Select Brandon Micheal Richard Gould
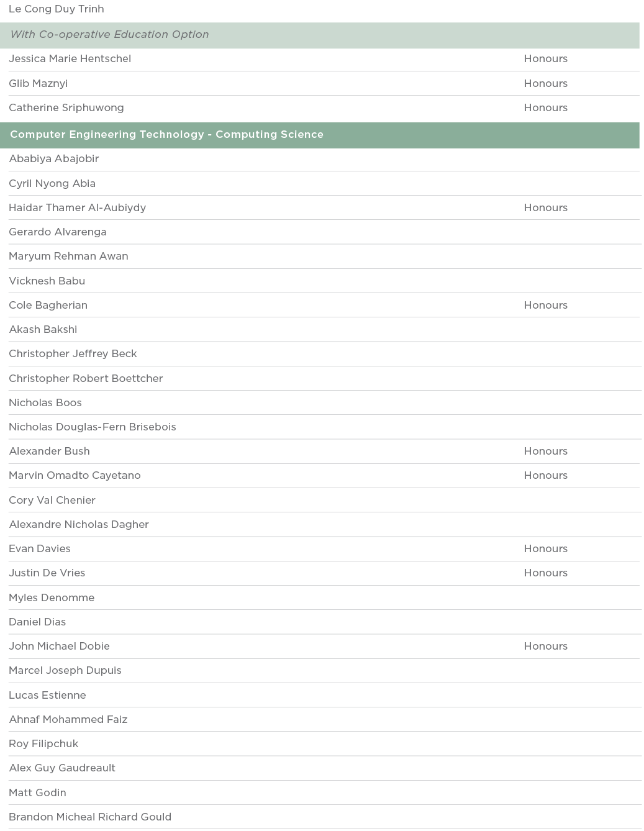The height and width of the screenshot is (831, 644). pyautogui.click(x=89, y=817)
